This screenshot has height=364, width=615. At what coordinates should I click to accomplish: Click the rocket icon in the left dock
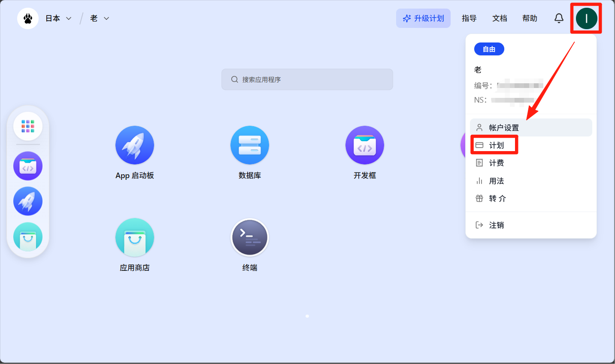(28, 201)
